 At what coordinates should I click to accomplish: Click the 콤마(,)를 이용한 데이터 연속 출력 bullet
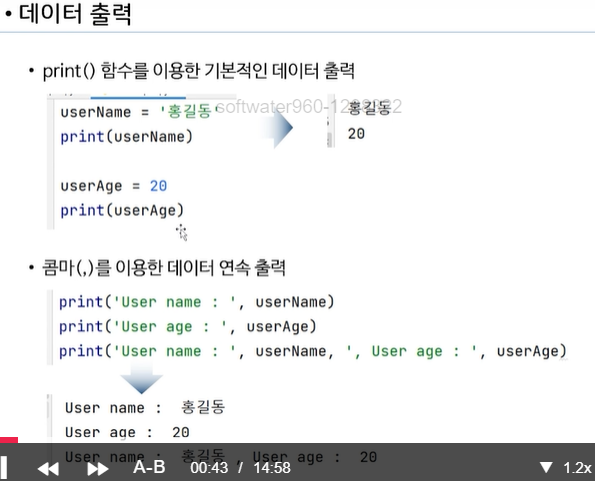pos(164,268)
